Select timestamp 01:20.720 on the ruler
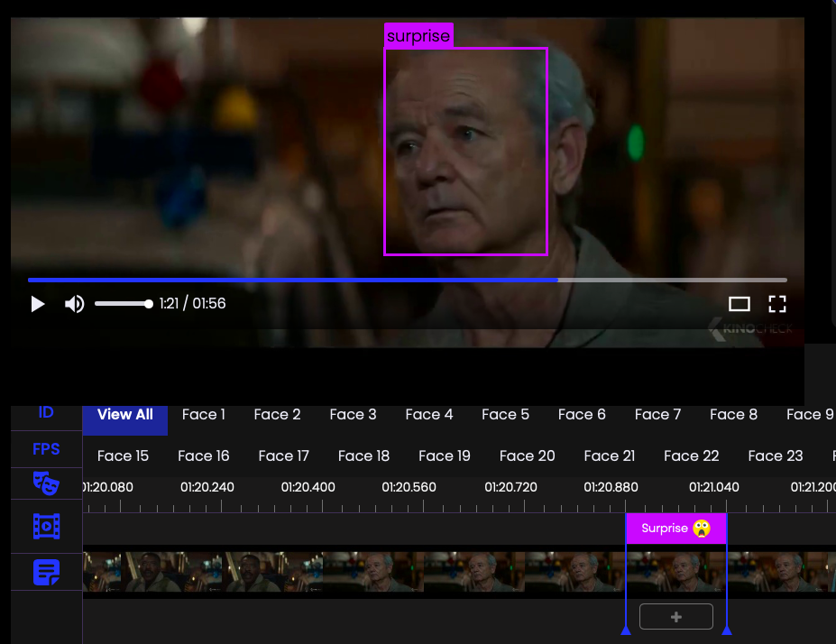This screenshot has width=836, height=644. (510, 487)
